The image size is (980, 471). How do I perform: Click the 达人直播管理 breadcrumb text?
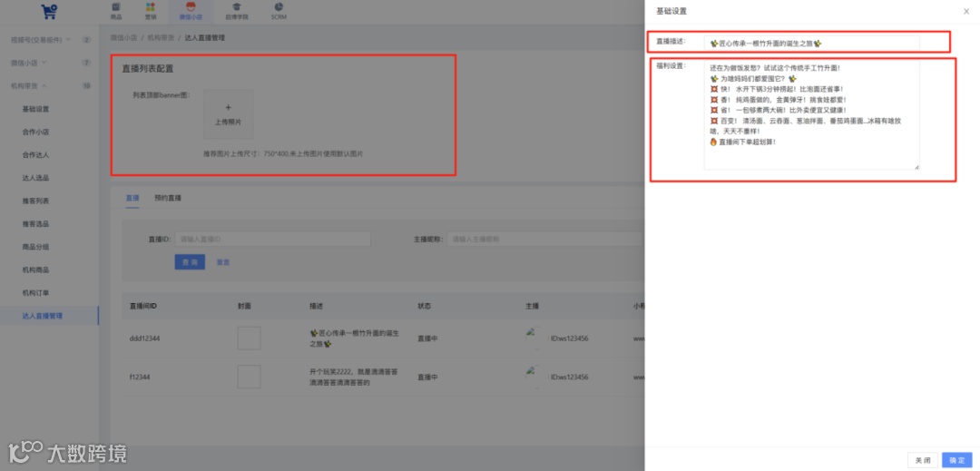click(205, 37)
